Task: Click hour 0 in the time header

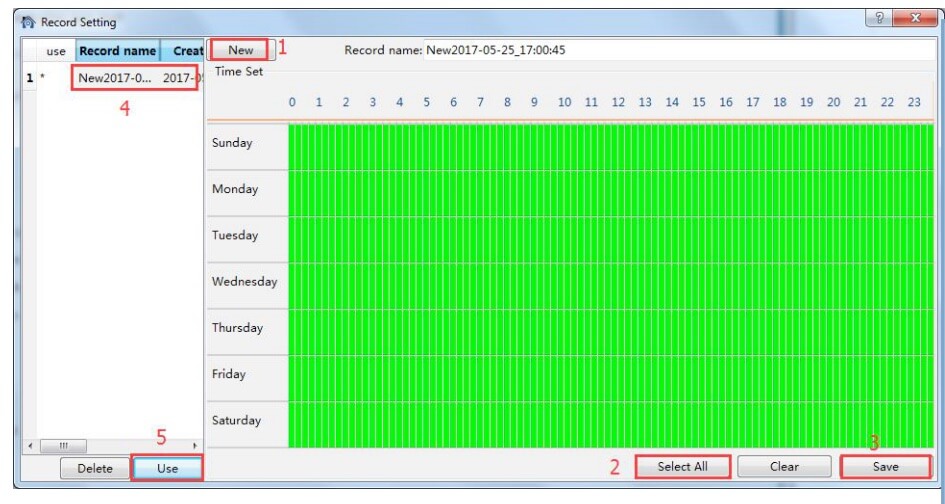Action: (x=292, y=102)
